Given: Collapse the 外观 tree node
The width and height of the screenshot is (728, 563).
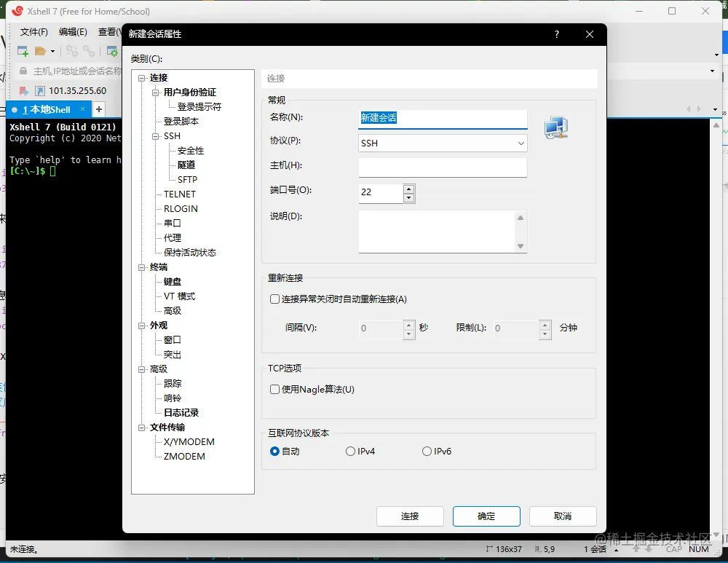Looking at the screenshot, I should pyautogui.click(x=142, y=326).
